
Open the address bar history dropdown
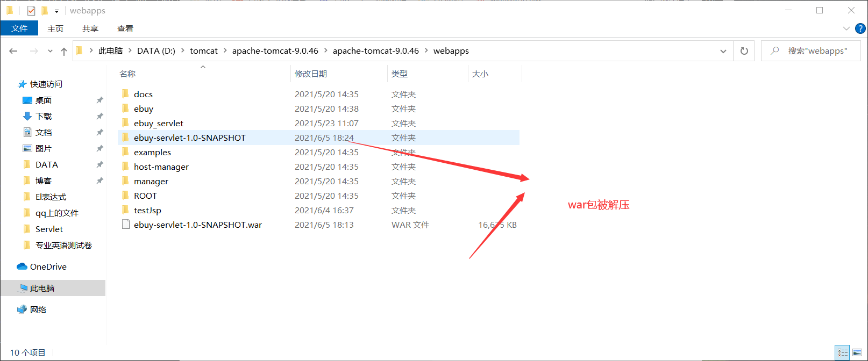pyautogui.click(x=723, y=51)
